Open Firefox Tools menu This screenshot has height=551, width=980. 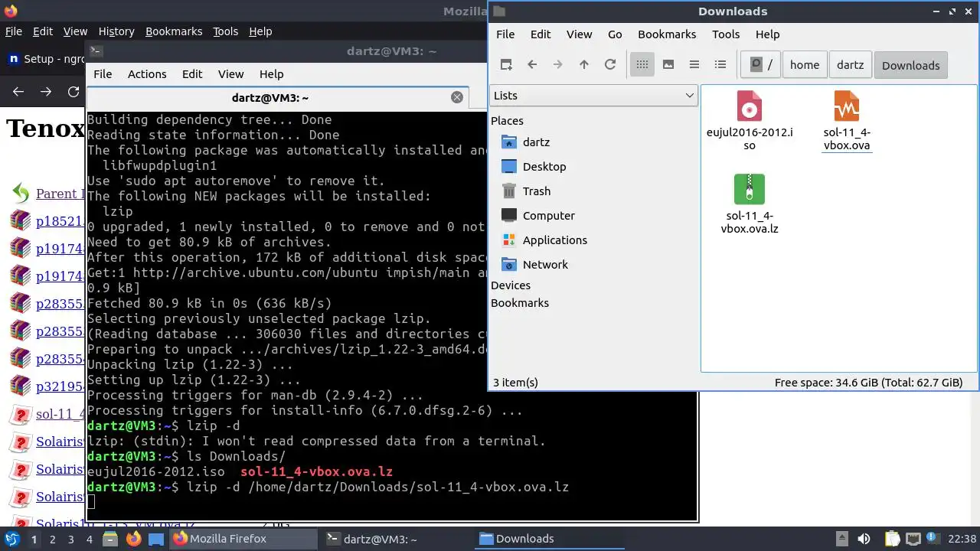click(225, 31)
